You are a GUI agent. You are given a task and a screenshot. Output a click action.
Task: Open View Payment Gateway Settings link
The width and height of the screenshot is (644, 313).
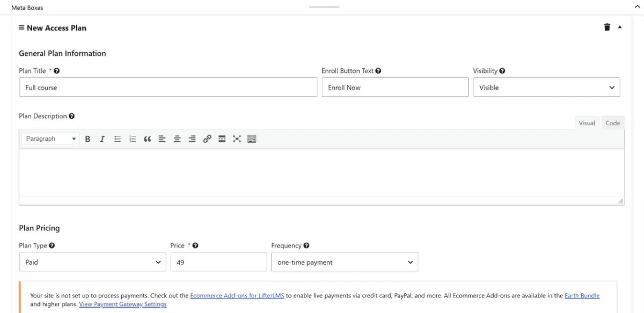123,304
